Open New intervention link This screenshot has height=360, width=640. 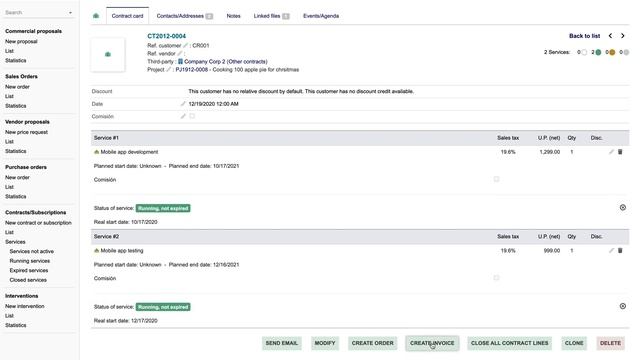point(24,306)
